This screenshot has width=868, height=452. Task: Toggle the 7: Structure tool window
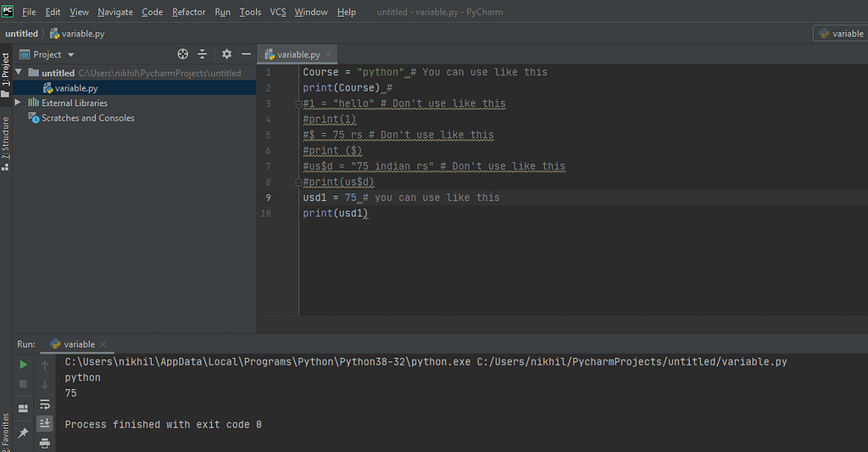point(6,143)
